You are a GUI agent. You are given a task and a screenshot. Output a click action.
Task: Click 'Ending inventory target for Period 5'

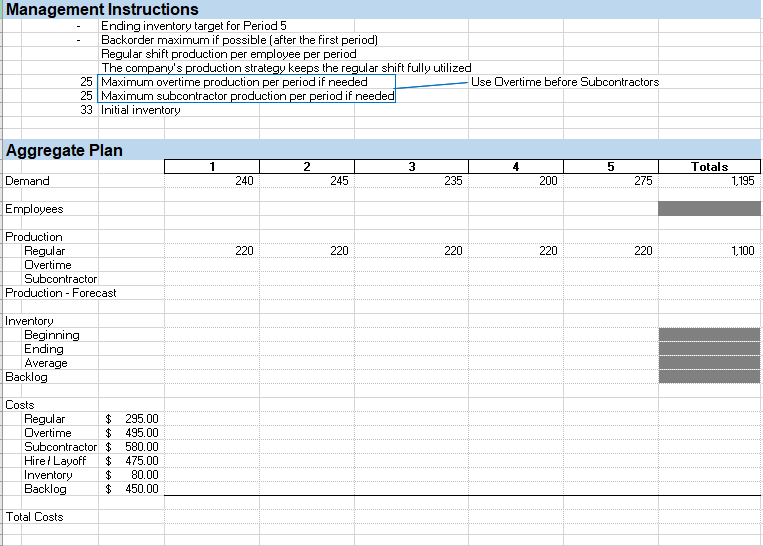point(194,26)
